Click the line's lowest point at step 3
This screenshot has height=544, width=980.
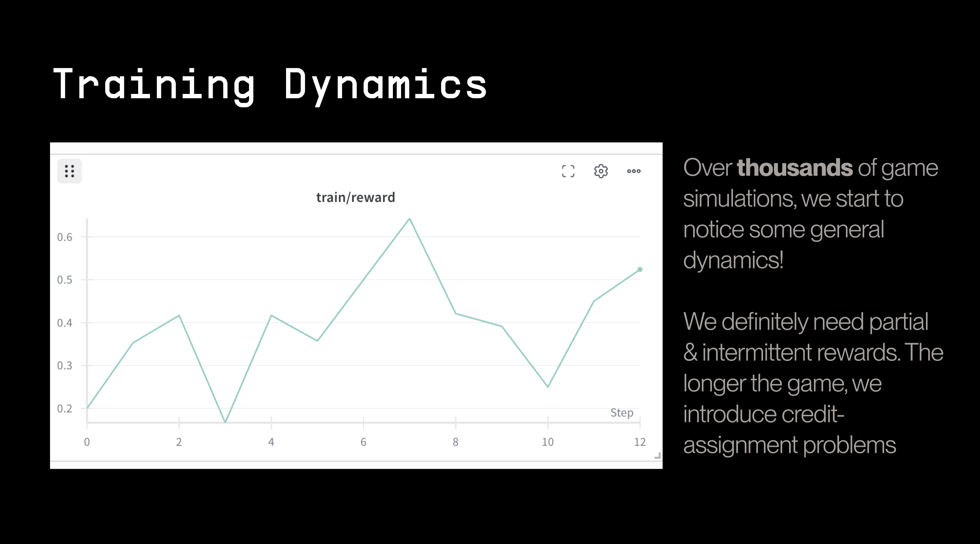coord(225,422)
